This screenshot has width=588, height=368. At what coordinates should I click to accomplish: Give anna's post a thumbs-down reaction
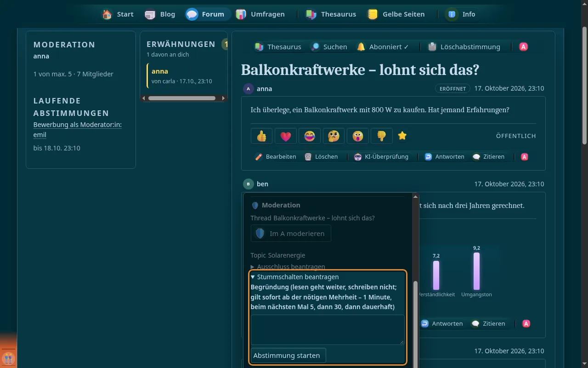[382, 136]
